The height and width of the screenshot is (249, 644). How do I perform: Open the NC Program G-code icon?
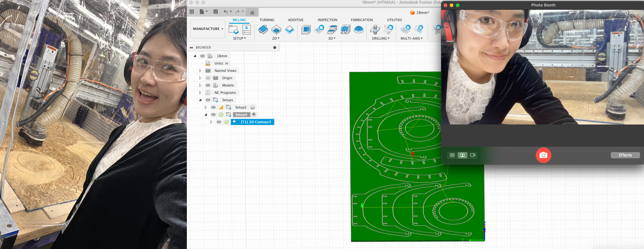click(x=246, y=30)
